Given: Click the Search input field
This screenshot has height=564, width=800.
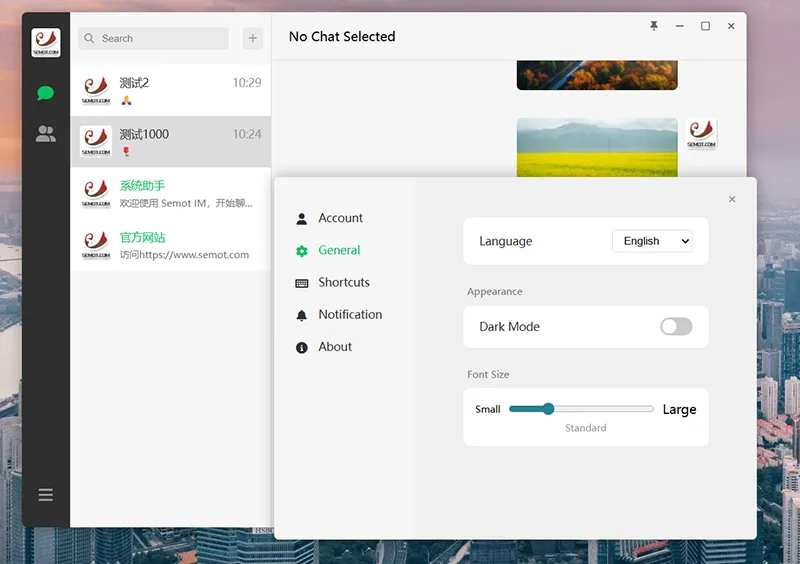Looking at the screenshot, I should [160, 38].
